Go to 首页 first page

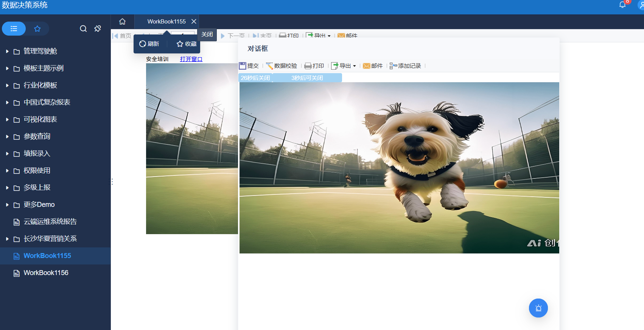pos(122,36)
